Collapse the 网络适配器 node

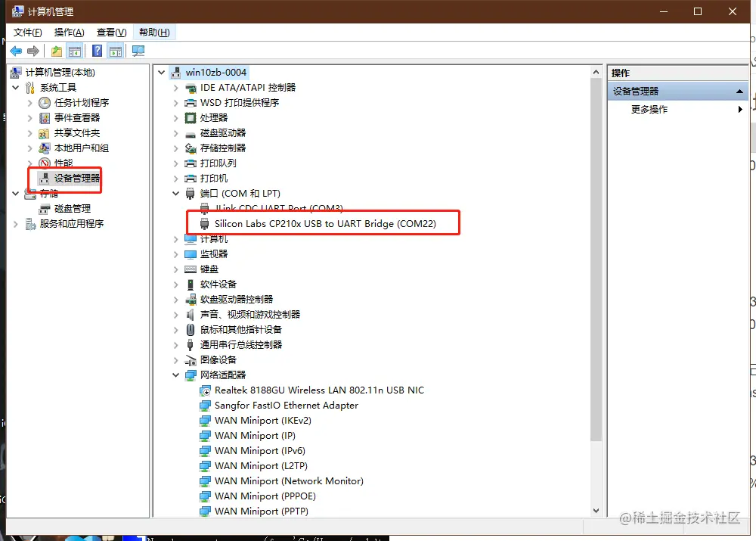tap(175, 375)
